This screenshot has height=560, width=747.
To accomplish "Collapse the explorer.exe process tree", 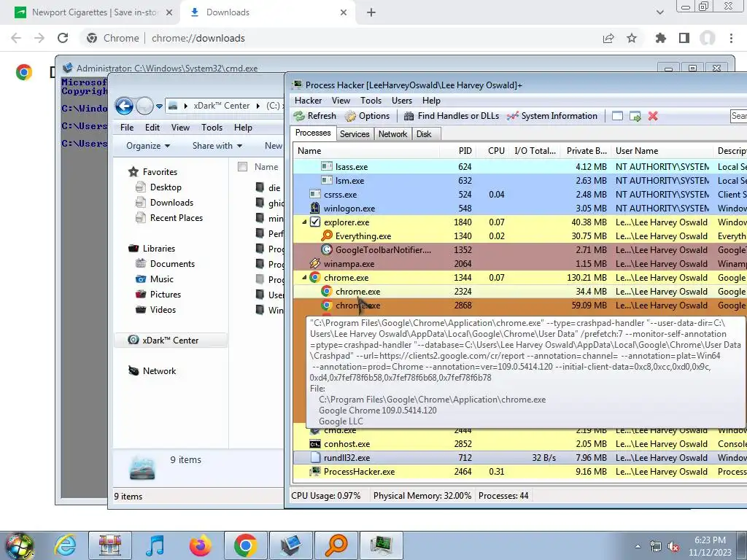I will point(304,222).
